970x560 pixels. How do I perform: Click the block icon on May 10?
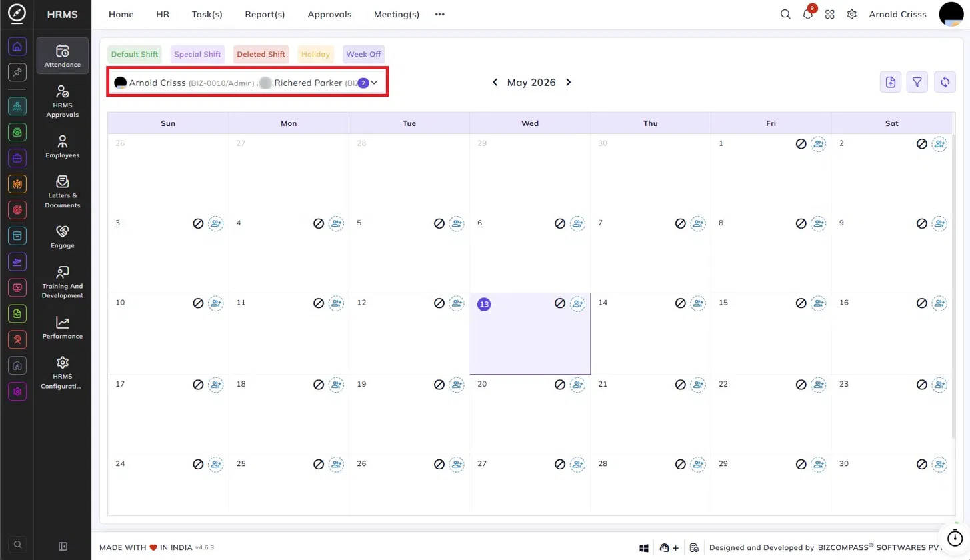197,303
